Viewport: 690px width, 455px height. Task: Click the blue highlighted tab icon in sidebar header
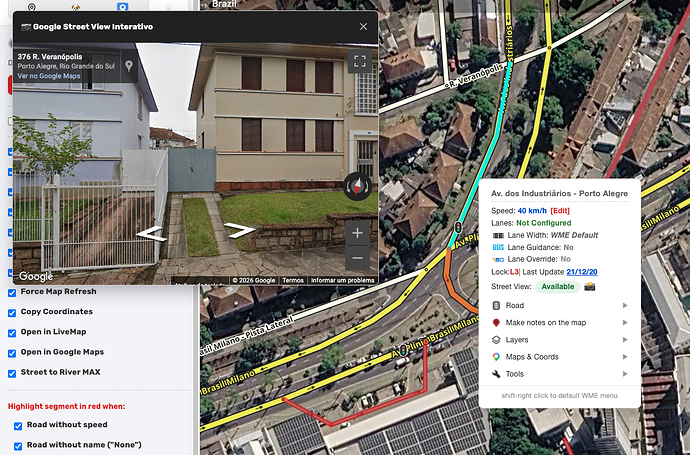coord(122,7)
